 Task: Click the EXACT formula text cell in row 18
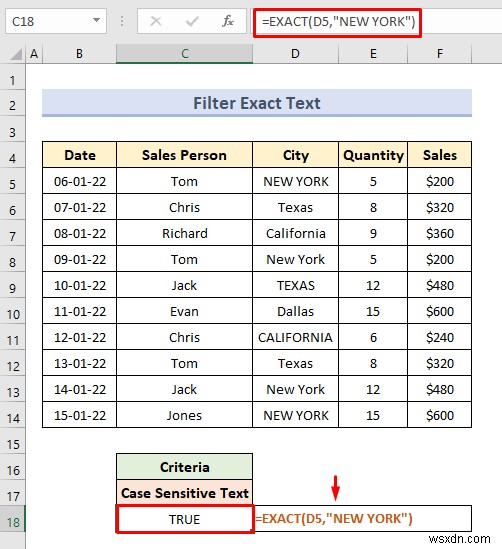tap(363, 519)
